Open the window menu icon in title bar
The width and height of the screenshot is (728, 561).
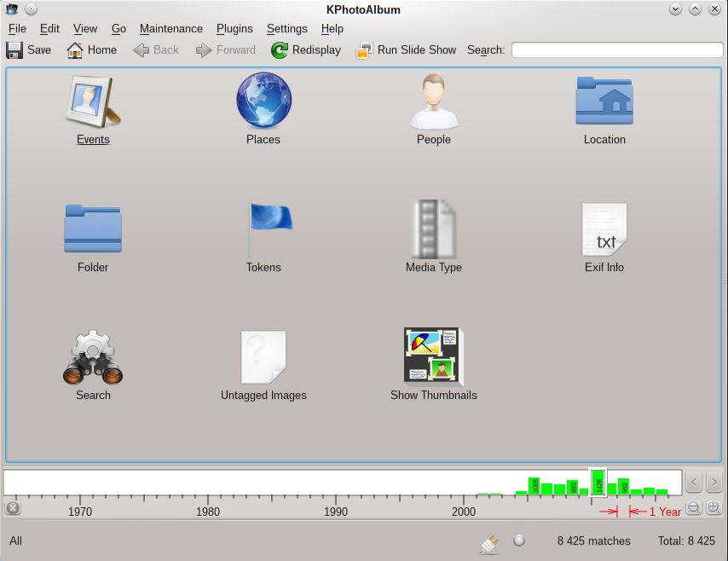click(12, 9)
